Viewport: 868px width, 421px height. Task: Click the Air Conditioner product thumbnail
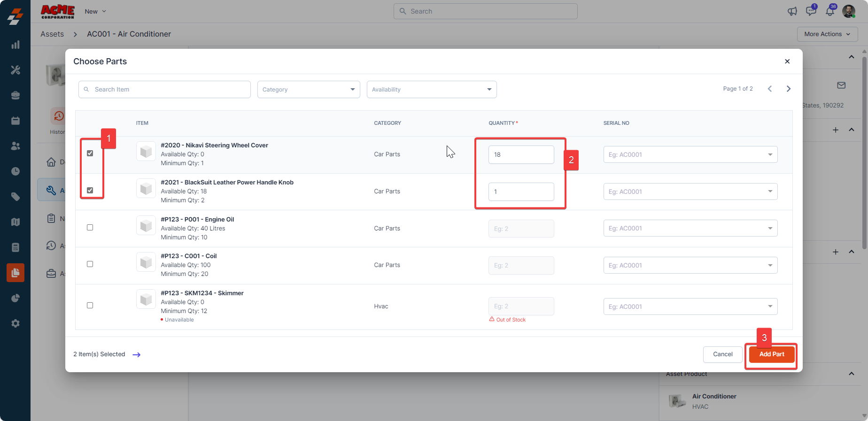pos(677,401)
